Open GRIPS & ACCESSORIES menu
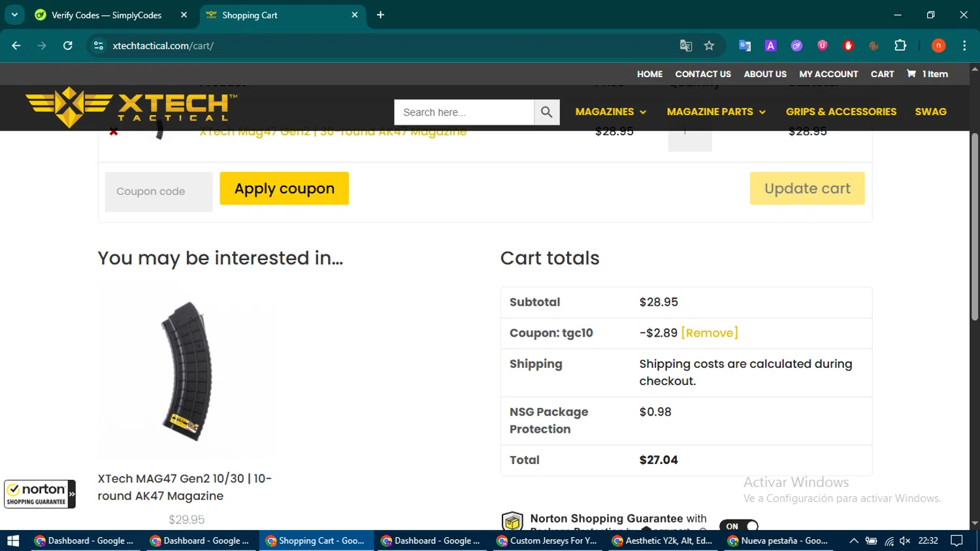 pyautogui.click(x=841, y=112)
